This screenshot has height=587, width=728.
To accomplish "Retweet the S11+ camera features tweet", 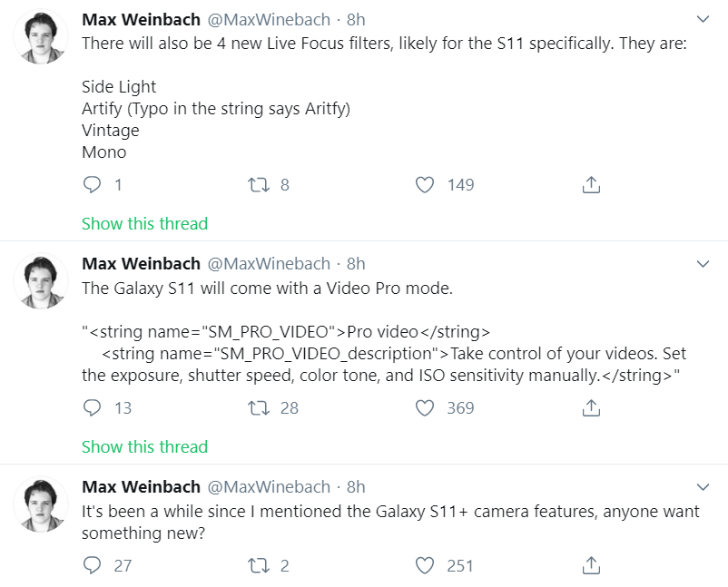I will (x=258, y=566).
